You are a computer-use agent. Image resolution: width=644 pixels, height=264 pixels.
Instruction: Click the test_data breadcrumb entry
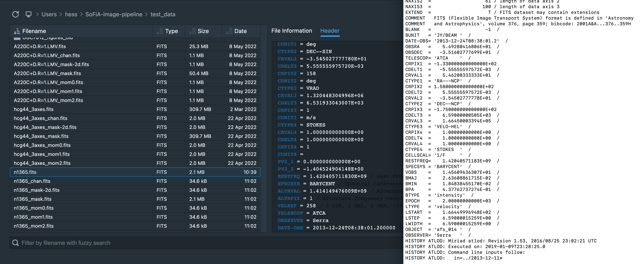point(163,14)
